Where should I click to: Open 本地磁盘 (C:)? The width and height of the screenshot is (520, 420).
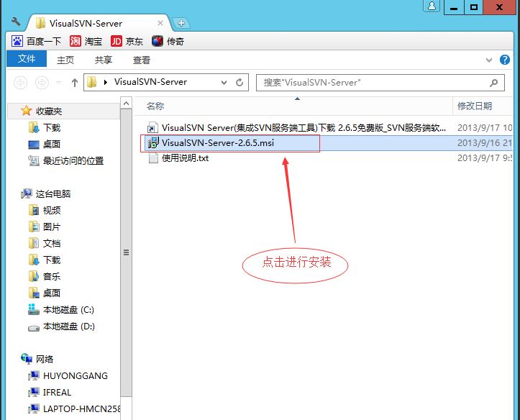pos(68,310)
